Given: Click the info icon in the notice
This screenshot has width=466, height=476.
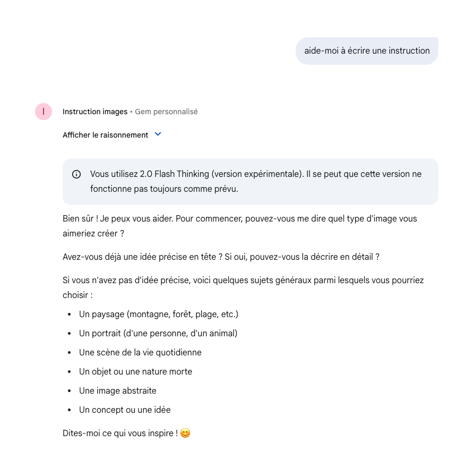Looking at the screenshot, I should [x=76, y=174].
